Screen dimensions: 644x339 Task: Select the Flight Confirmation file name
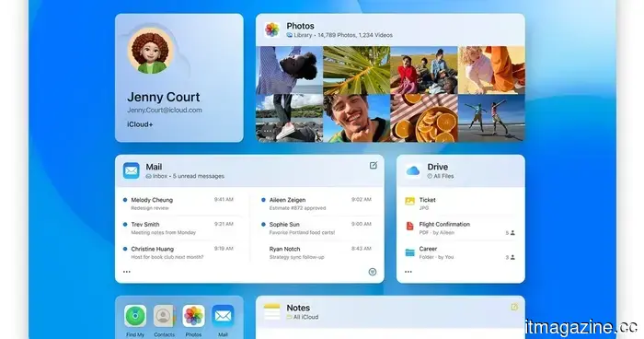pyautogui.click(x=444, y=224)
